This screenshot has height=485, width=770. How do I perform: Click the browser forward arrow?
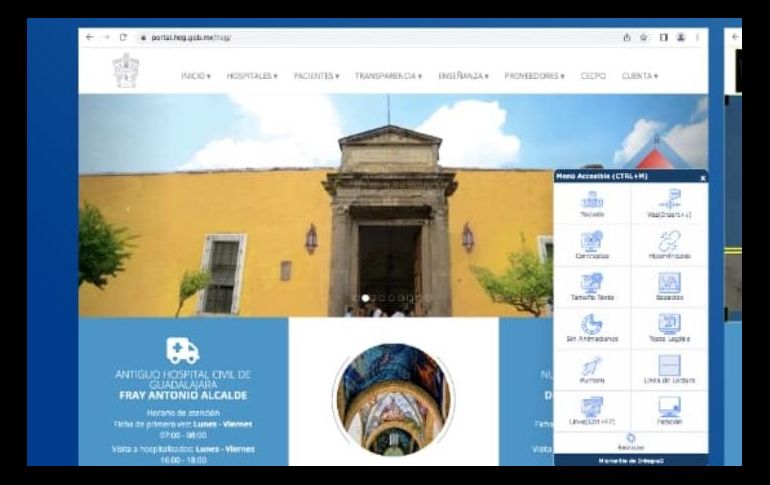[x=106, y=37]
